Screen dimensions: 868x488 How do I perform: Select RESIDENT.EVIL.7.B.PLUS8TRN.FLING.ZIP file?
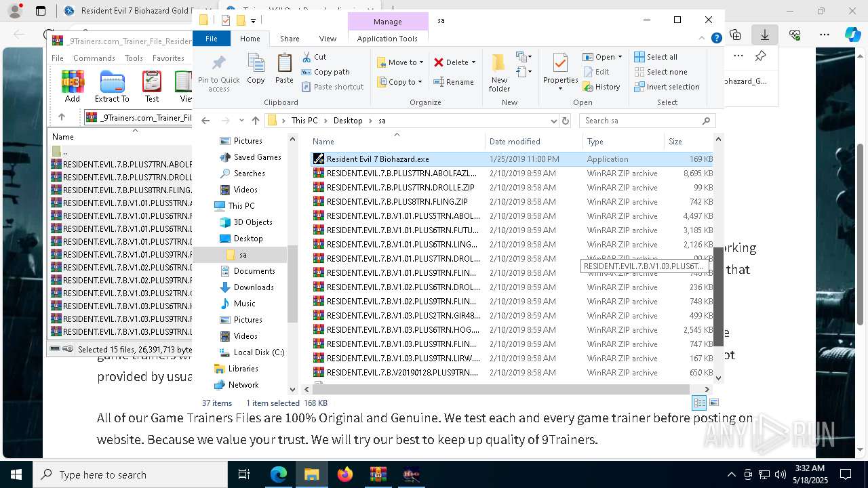click(x=511, y=202)
